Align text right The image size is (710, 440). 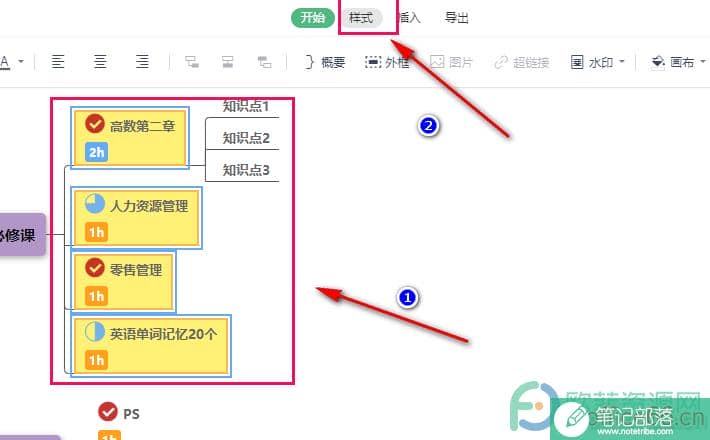[142, 61]
